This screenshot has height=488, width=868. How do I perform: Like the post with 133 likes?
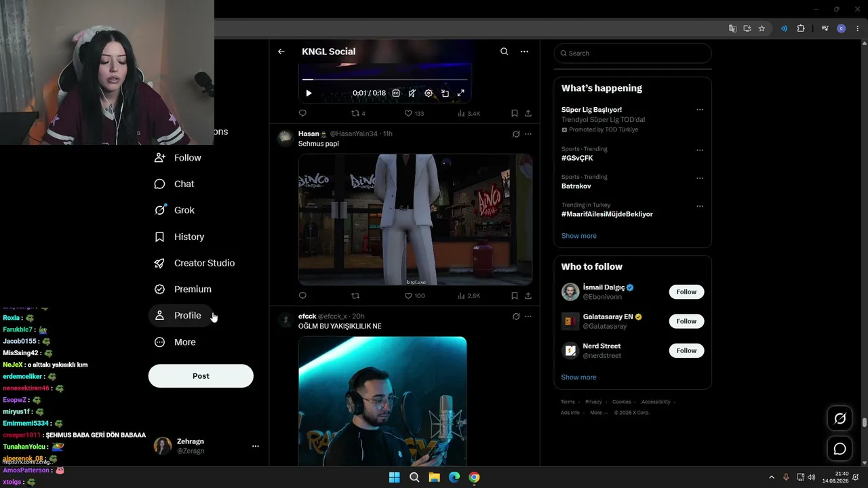(x=414, y=113)
